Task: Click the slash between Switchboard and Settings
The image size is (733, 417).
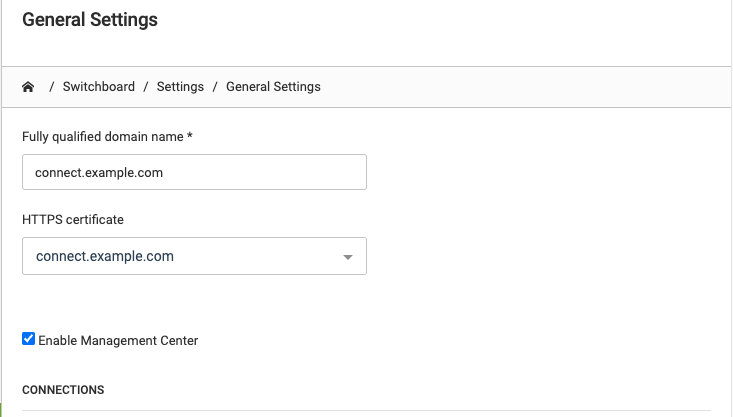Action: tap(146, 87)
